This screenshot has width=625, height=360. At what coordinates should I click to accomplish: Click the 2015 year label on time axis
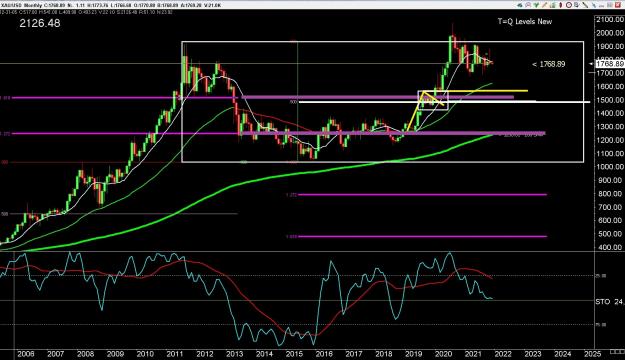[294, 354]
